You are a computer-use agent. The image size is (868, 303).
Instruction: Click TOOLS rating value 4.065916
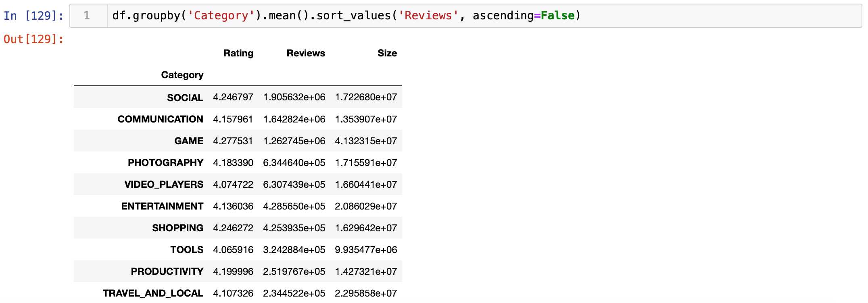click(233, 250)
